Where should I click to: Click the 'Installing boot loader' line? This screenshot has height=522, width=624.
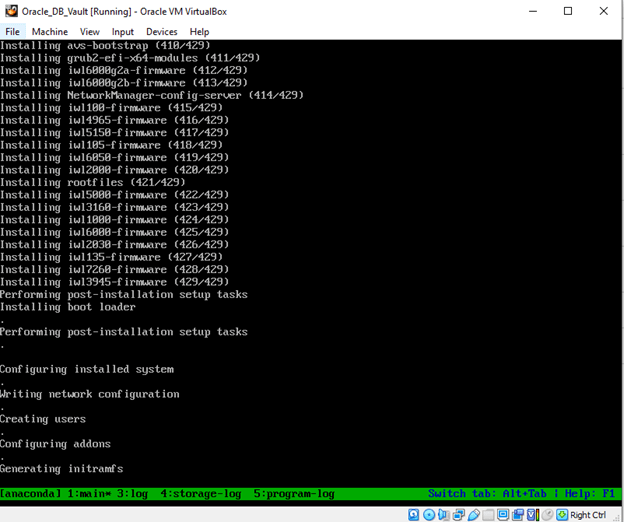[x=68, y=307]
